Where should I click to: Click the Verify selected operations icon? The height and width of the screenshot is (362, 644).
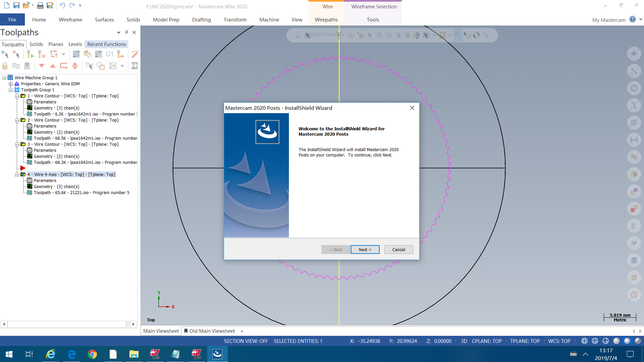(87, 54)
